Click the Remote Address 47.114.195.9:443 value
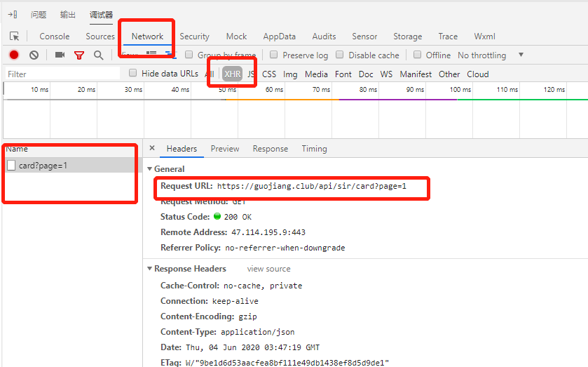Screen dimensions: 588x367 pyautogui.click(x=268, y=232)
